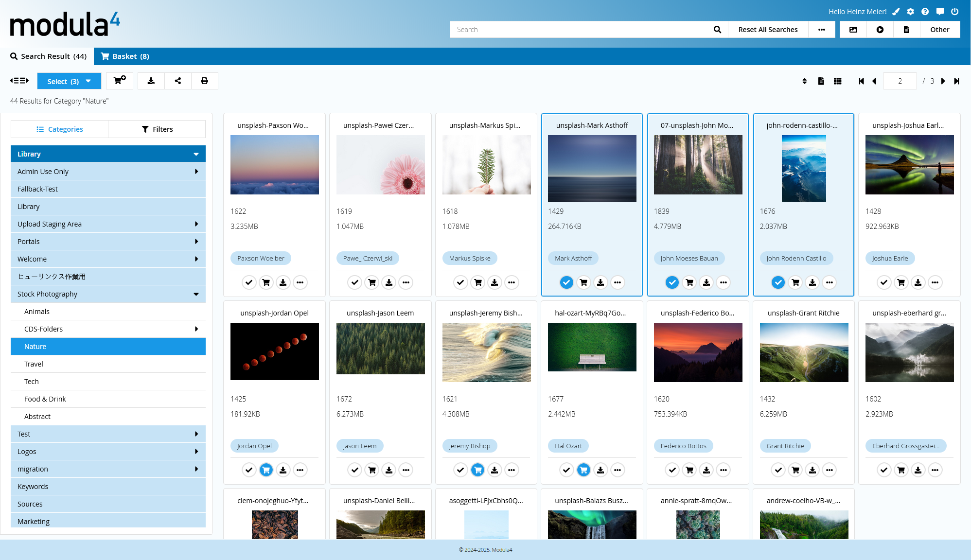The height and width of the screenshot is (560, 971).
Task: Open the Select (3) dropdown
Action: 69,81
